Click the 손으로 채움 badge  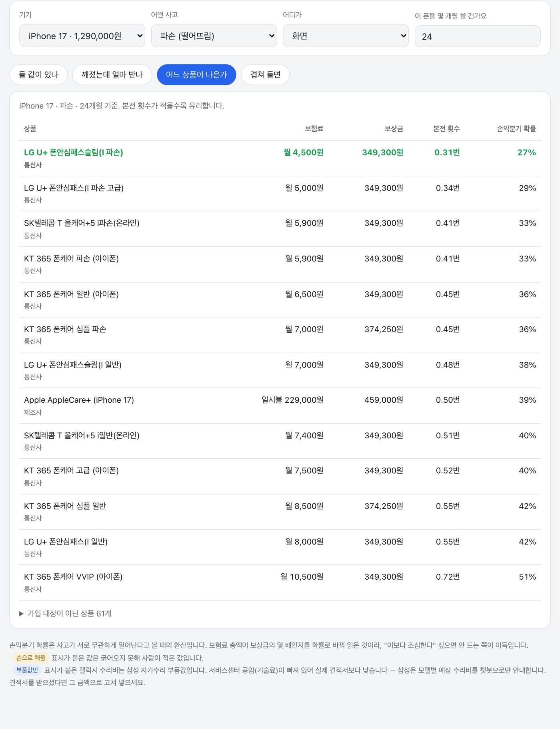tap(31, 658)
